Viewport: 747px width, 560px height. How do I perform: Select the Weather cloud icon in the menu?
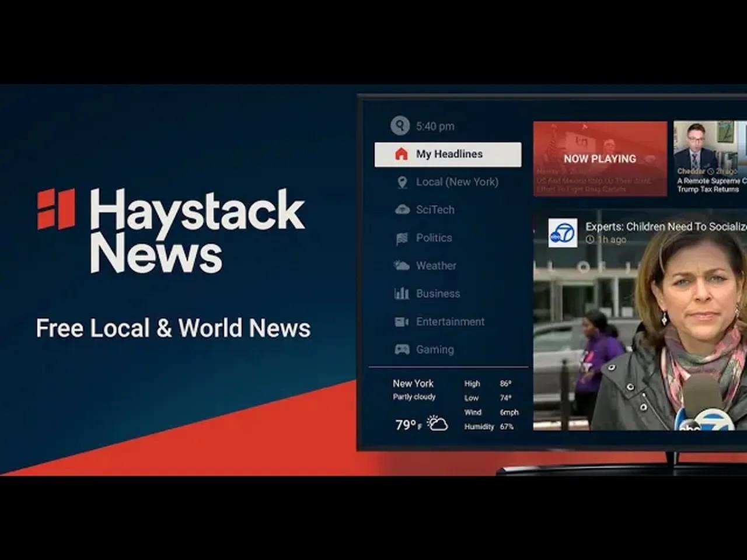pos(402,265)
